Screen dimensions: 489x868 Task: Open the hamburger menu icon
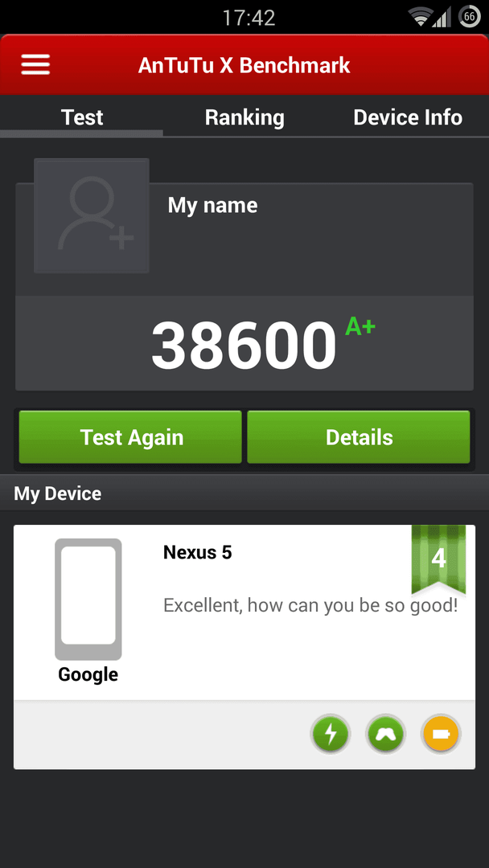(x=35, y=65)
